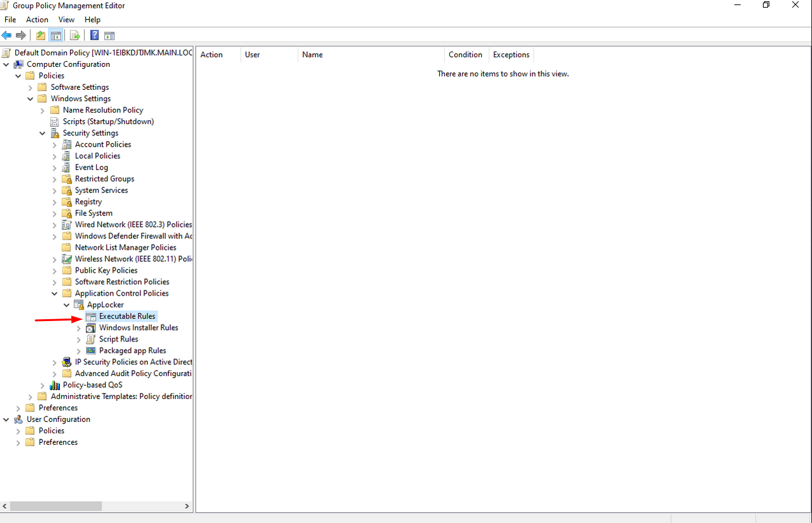Viewport: 812px width, 523px height.
Task: Expand Software Restriction Policies node
Action: [x=55, y=282]
